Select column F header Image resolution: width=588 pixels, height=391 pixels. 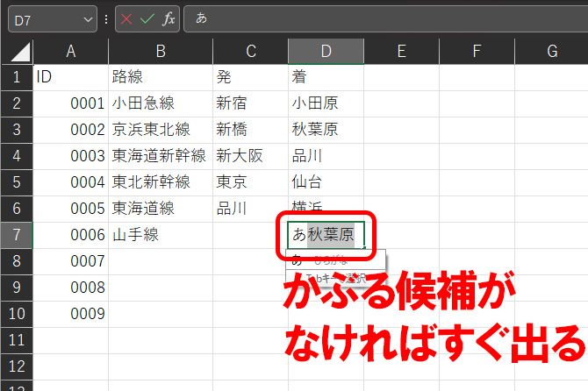coord(477,52)
